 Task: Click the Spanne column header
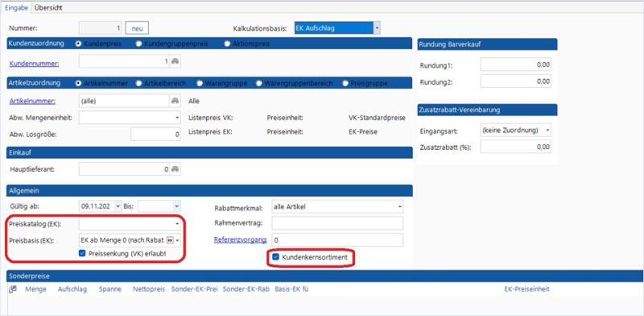(110, 289)
